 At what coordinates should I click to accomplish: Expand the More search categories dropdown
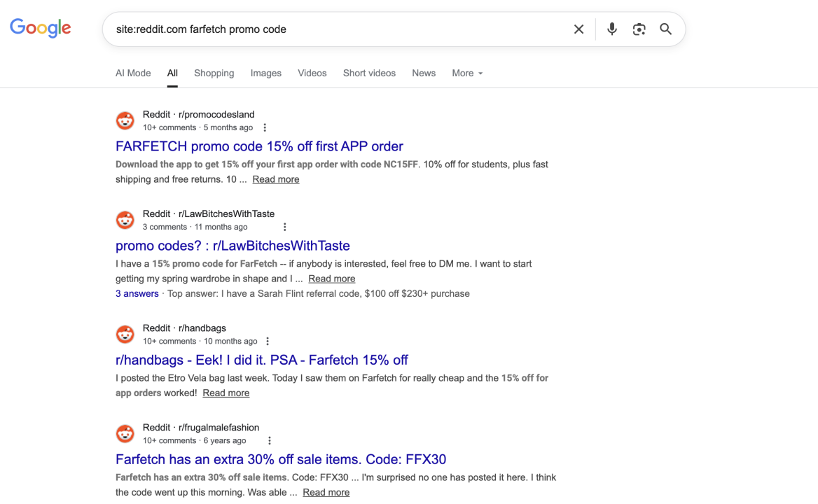tap(466, 73)
